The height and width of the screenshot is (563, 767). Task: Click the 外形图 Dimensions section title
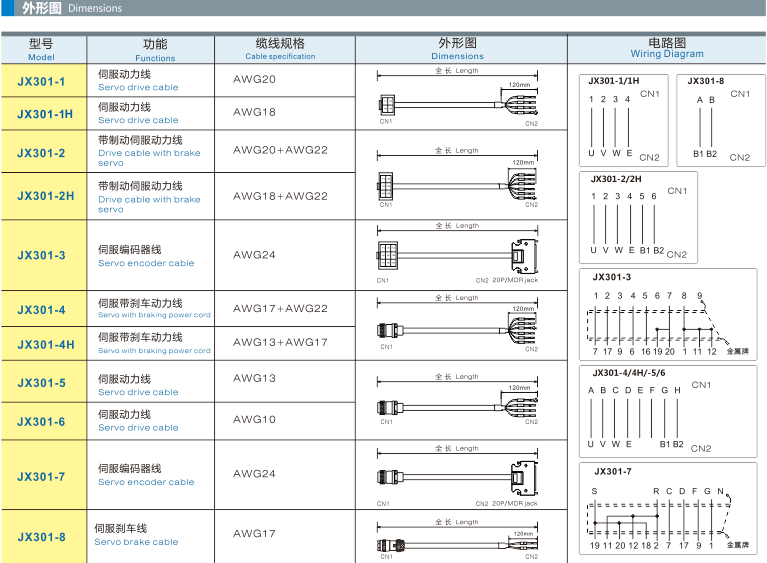click(x=72, y=8)
